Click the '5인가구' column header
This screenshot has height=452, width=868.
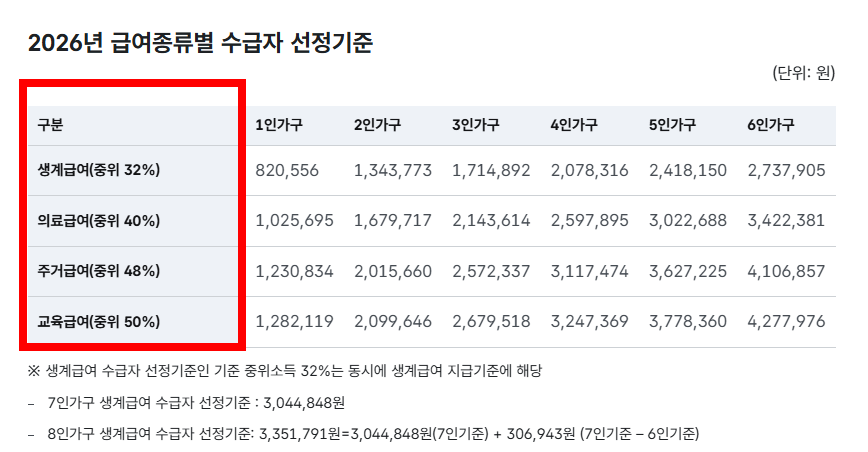(x=672, y=124)
